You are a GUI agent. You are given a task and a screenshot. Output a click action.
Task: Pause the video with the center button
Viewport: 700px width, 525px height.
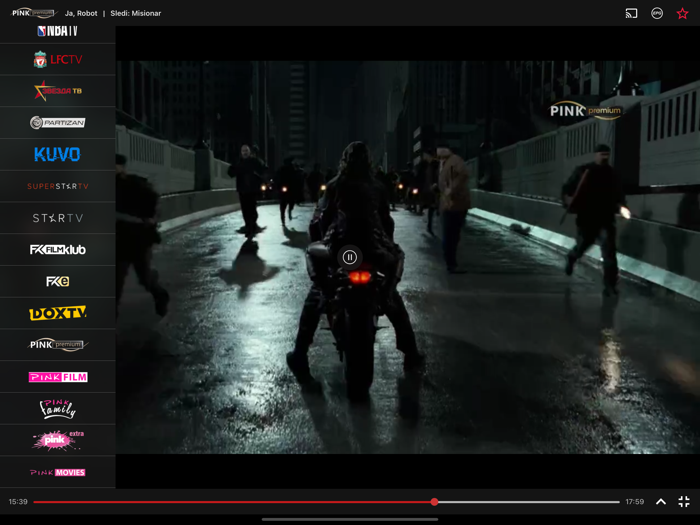point(350,257)
